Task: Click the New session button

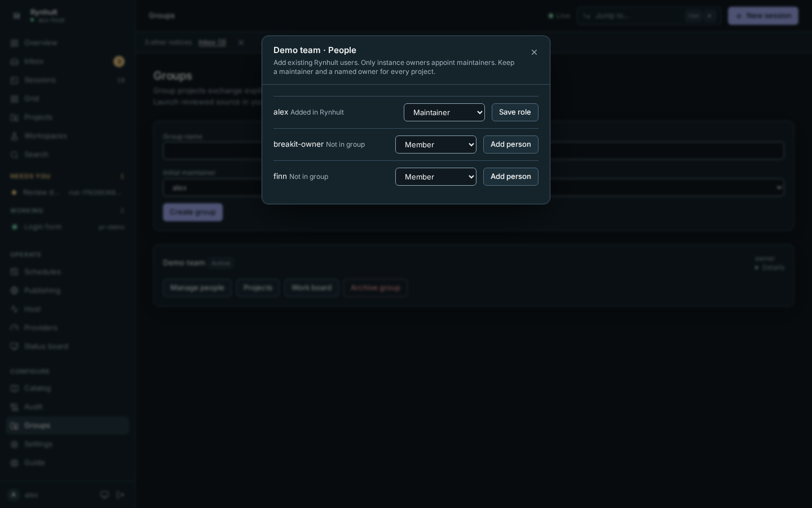Action: (x=763, y=16)
